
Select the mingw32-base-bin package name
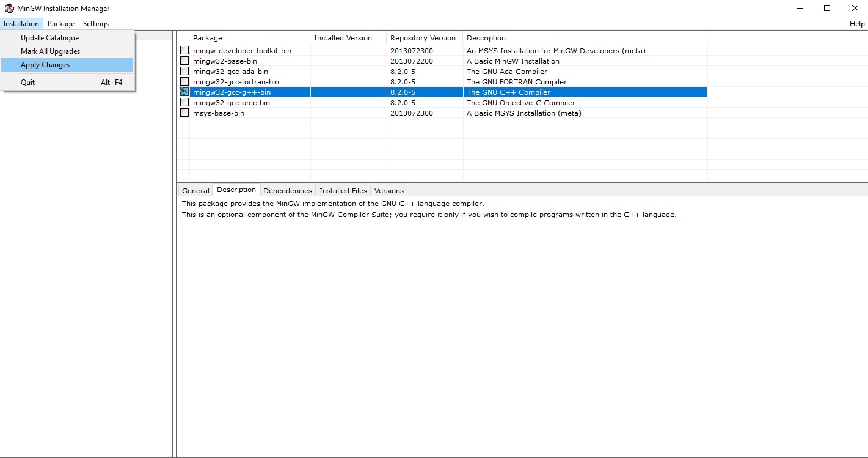coord(225,61)
